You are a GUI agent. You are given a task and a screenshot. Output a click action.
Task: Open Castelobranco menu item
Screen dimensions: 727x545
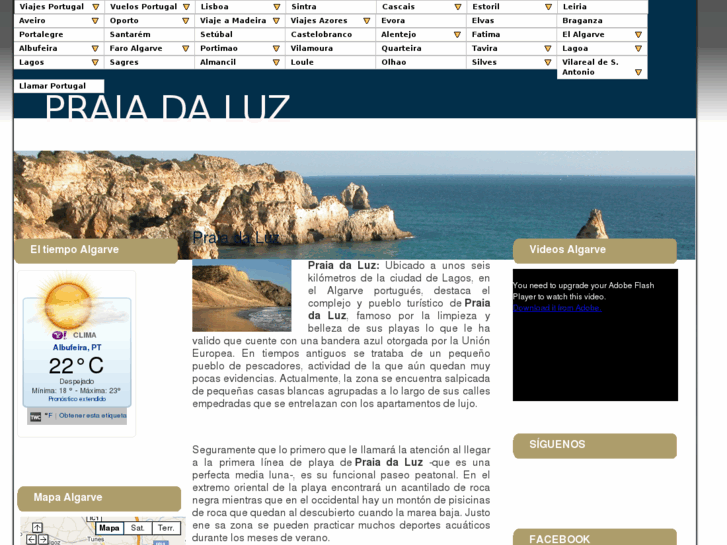[x=331, y=34]
